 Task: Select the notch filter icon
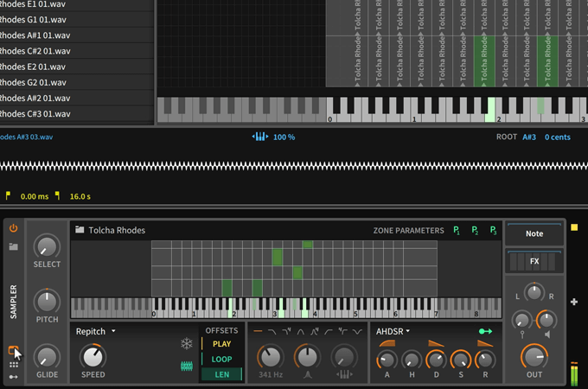(x=357, y=331)
